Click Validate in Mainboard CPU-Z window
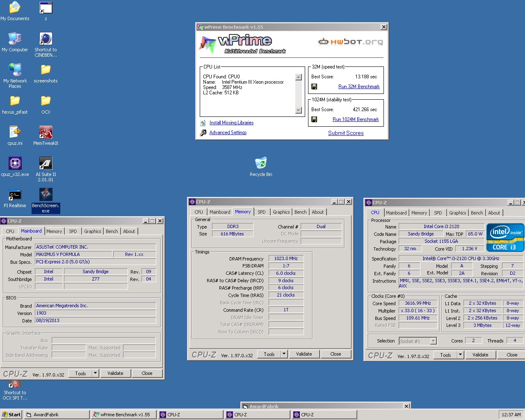The width and height of the screenshot is (525, 420). point(115,373)
